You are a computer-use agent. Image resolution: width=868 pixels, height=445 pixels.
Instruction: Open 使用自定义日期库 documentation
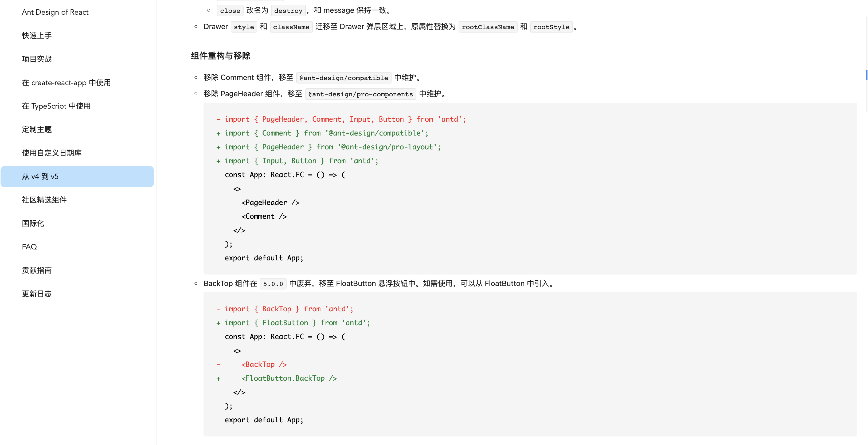point(51,153)
